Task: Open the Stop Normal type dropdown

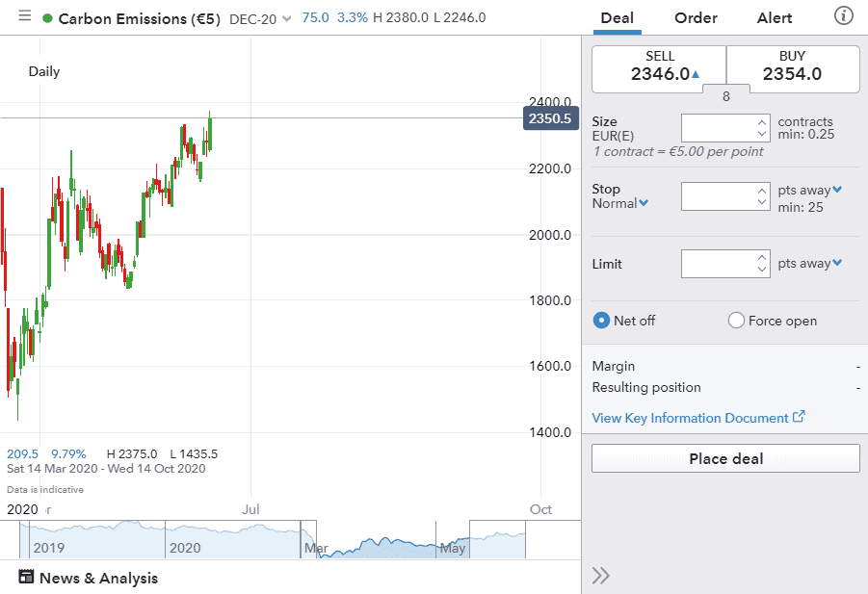Action: (x=644, y=203)
